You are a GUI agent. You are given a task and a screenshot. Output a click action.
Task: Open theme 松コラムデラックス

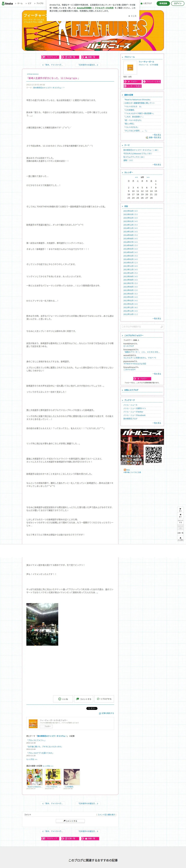click(x=134, y=157)
